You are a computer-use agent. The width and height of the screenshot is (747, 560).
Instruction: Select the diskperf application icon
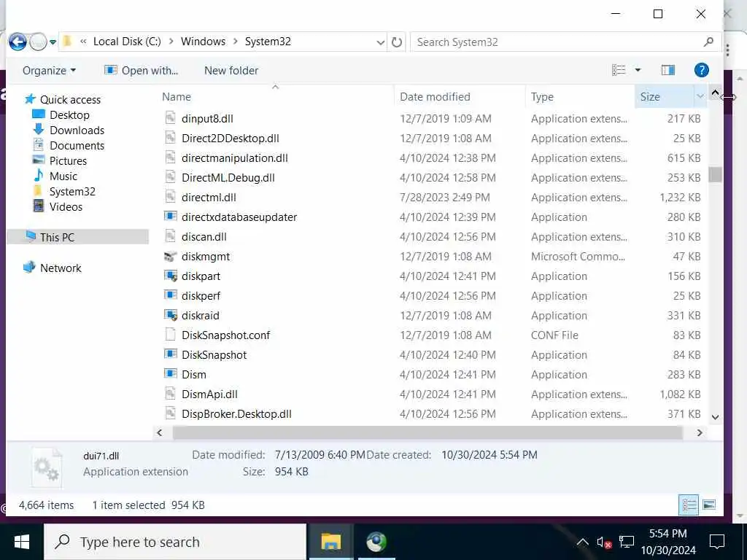point(170,295)
